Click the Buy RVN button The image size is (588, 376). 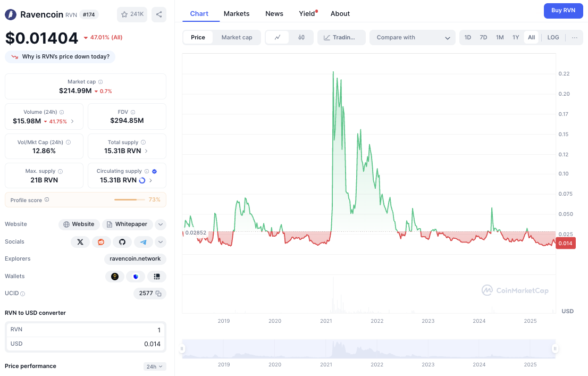(563, 11)
